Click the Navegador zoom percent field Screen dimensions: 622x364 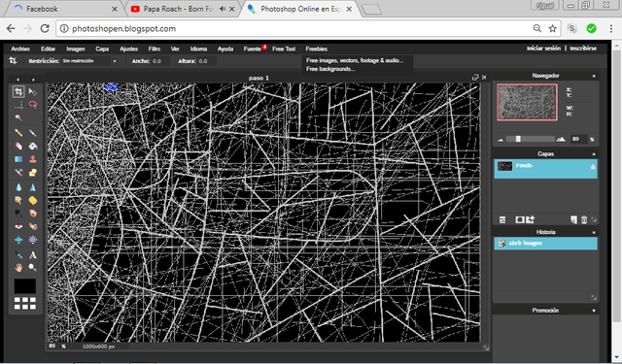click(x=579, y=139)
